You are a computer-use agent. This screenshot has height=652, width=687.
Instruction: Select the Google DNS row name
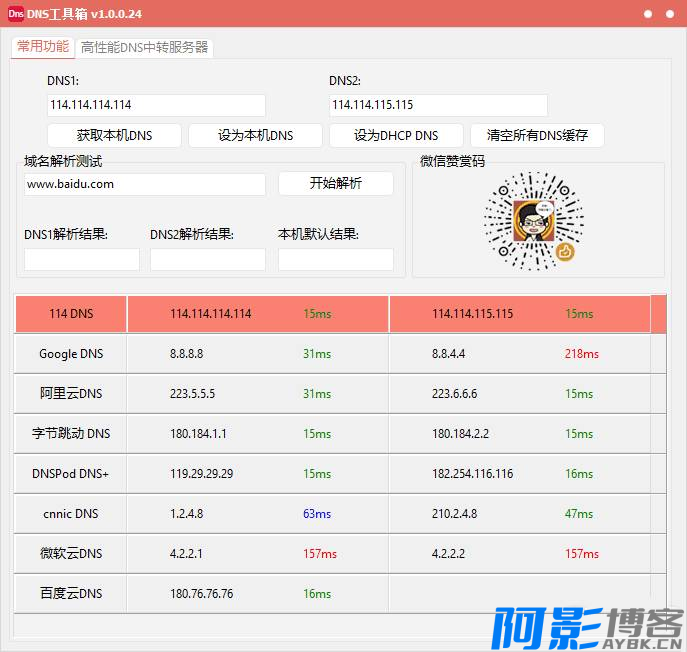pyautogui.click(x=71, y=354)
